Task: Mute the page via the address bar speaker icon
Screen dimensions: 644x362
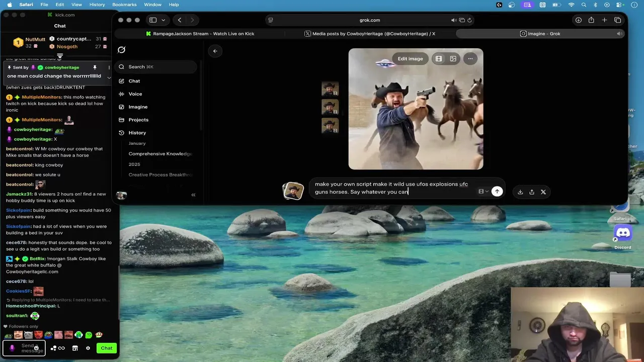Action: pos(453,20)
